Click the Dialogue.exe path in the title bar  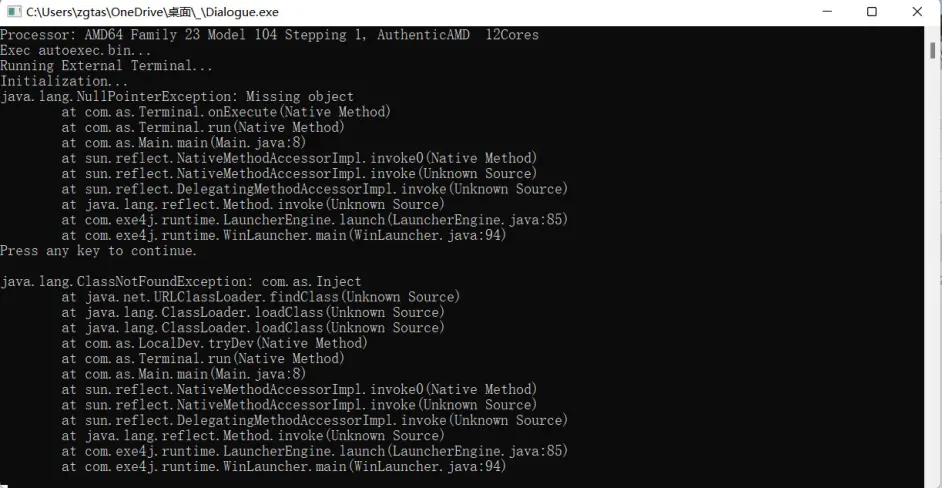[152, 12]
